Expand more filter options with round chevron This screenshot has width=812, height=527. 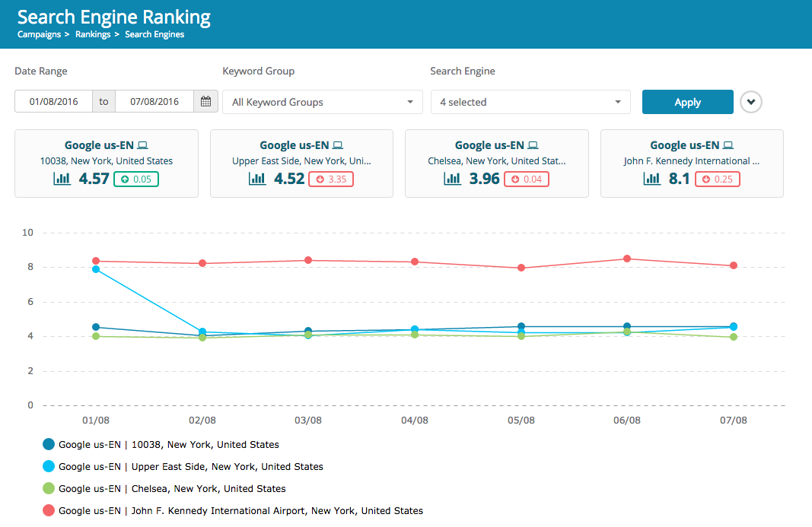coord(751,102)
